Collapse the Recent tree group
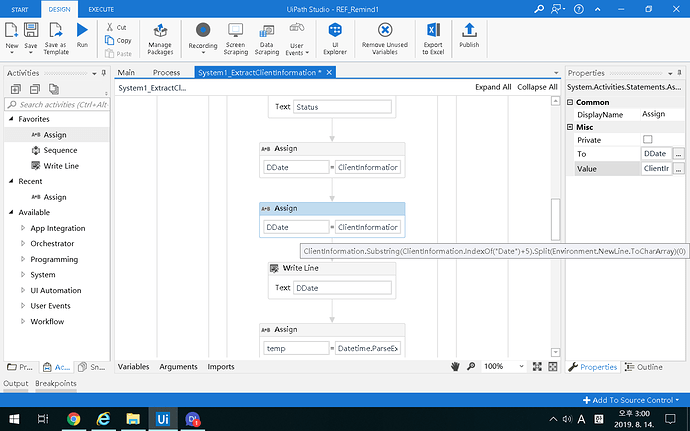The height and width of the screenshot is (431, 690). (x=11, y=181)
